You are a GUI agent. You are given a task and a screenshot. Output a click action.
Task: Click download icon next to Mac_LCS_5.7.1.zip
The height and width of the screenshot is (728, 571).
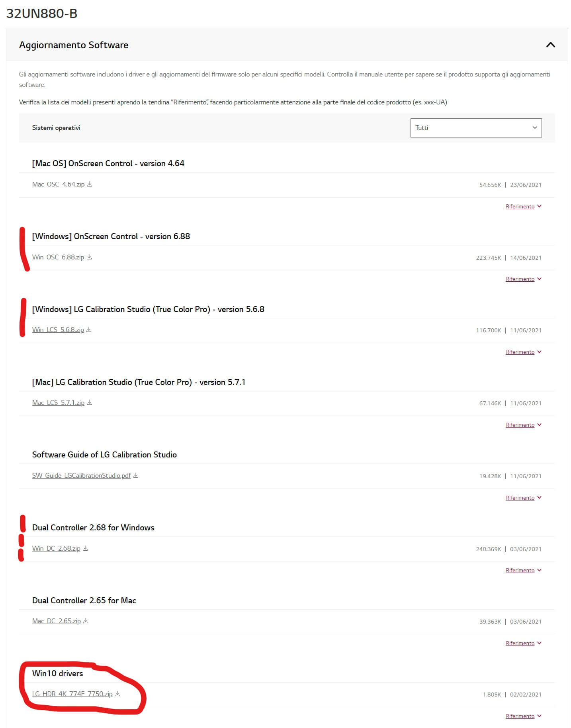tap(90, 402)
